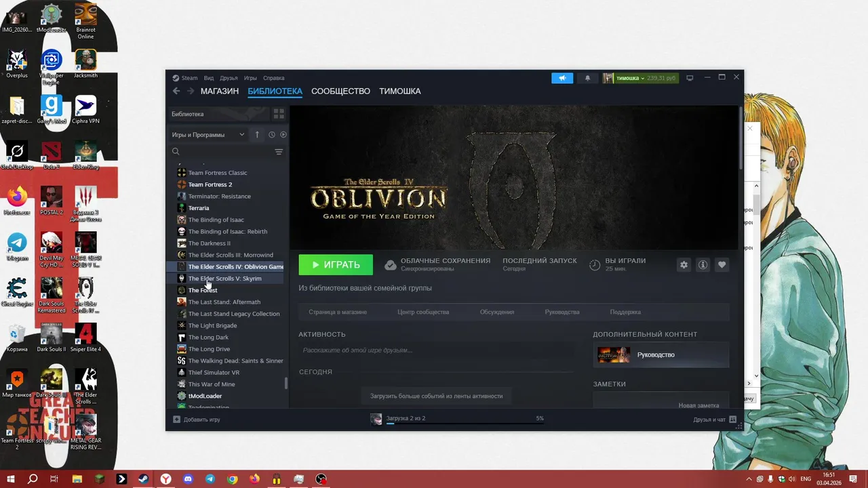Open the Steam menu
This screenshot has width=868, height=488.
pos(185,78)
